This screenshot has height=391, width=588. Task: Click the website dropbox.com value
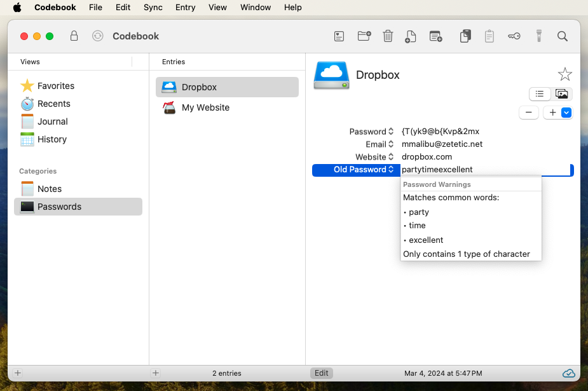coord(427,156)
